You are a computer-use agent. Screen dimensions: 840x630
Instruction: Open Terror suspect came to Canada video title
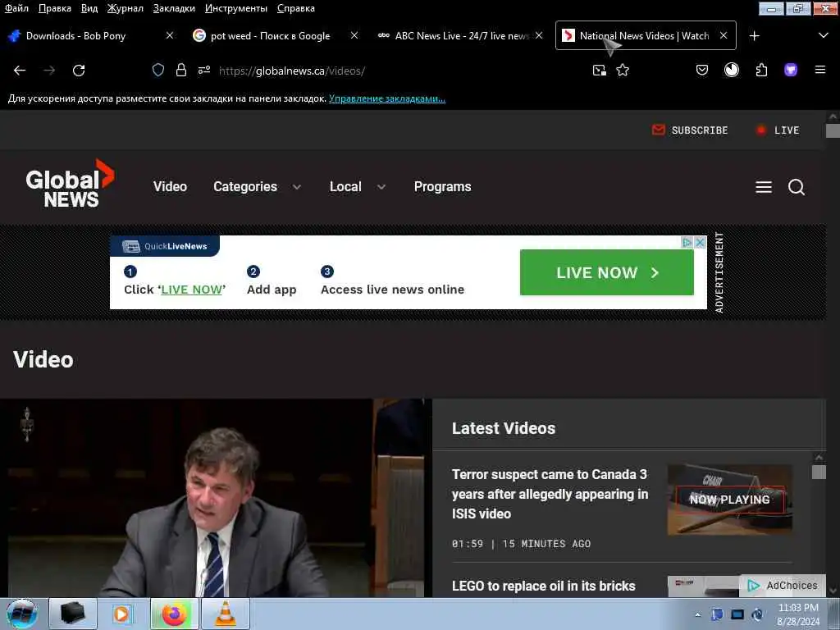point(550,494)
